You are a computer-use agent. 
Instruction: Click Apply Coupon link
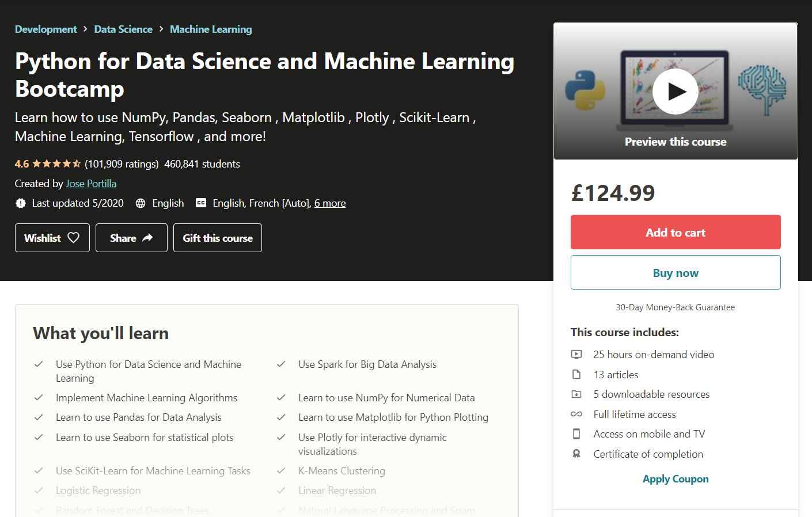[676, 479]
